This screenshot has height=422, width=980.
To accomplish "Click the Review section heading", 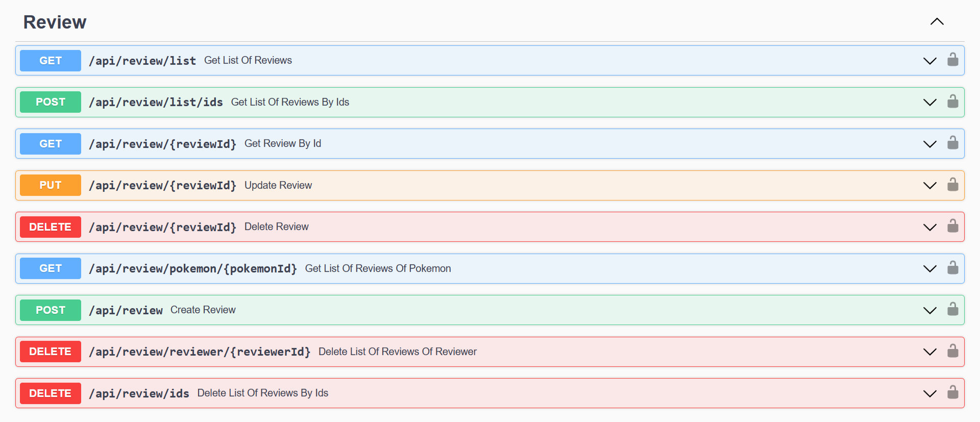I will click(55, 22).
